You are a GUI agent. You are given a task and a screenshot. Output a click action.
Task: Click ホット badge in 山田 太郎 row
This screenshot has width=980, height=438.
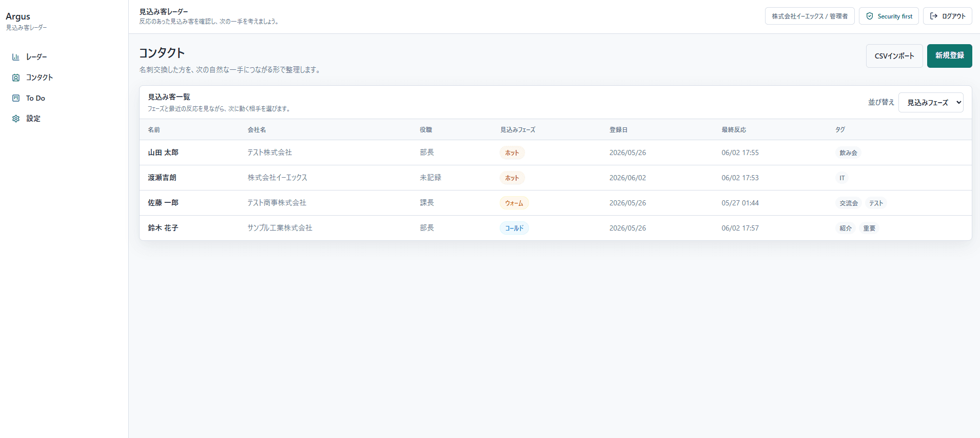point(512,153)
